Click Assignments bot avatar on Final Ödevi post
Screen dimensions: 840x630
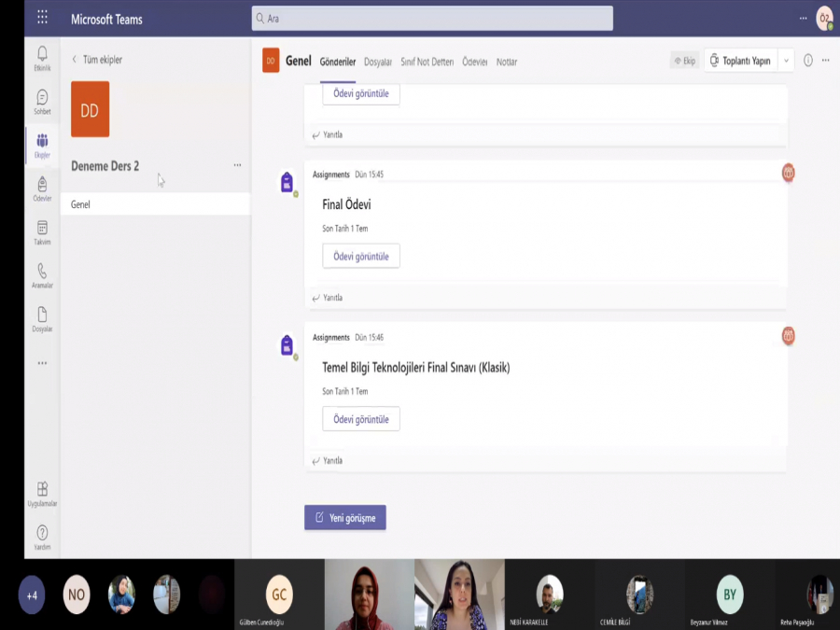point(287,182)
